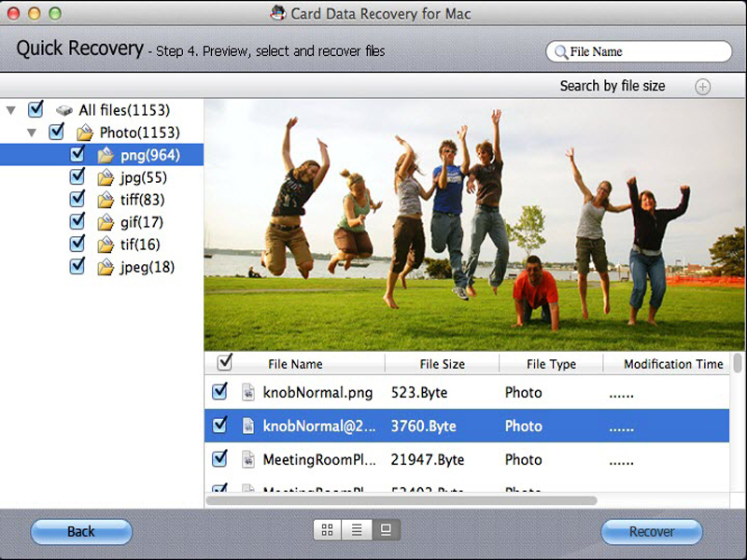
Task: Click the magnifier icon in search box
Action: click(x=561, y=52)
